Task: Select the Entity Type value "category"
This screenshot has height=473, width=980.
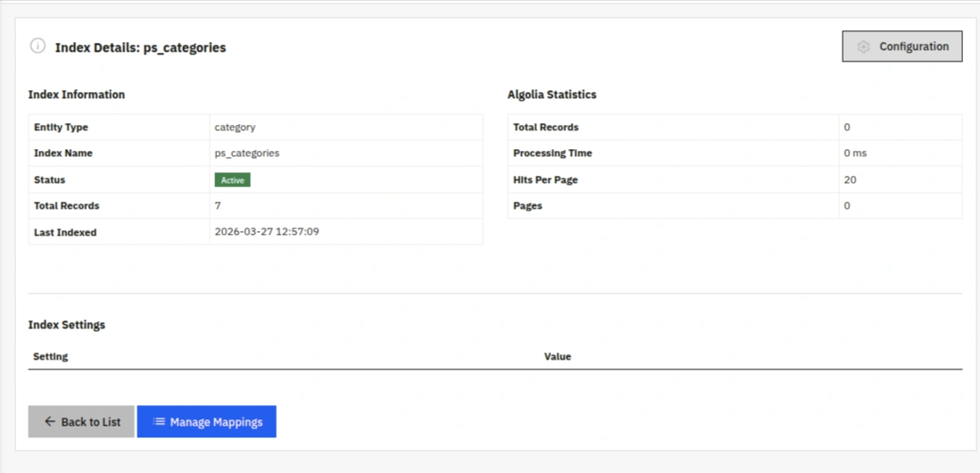Action: 235,128
